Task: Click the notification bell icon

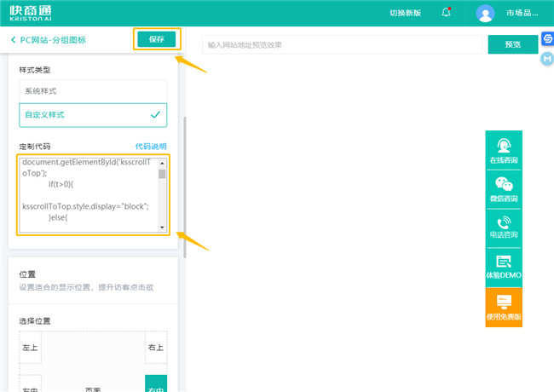Action: click(x=447, y=13)
